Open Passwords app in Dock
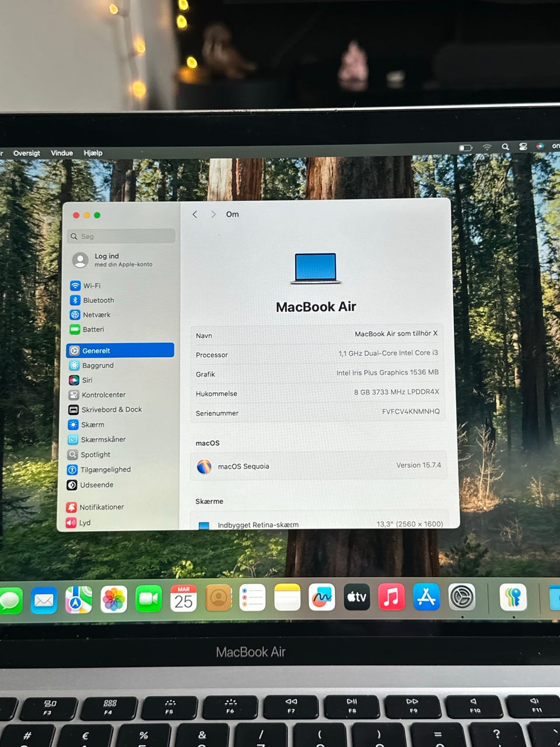Viewport: 560px width, 747px height. (513, 598)
